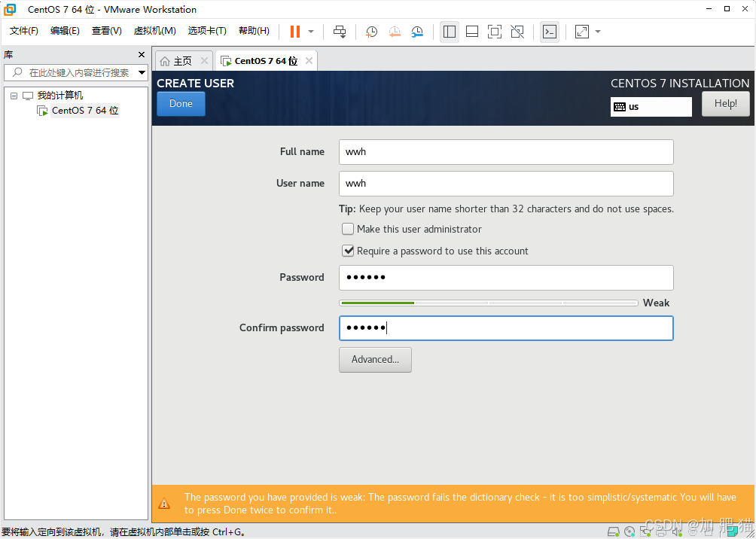Click the Unity mode toolbar icon
This screenshot has width=756, height=539.
pos(517,32)
